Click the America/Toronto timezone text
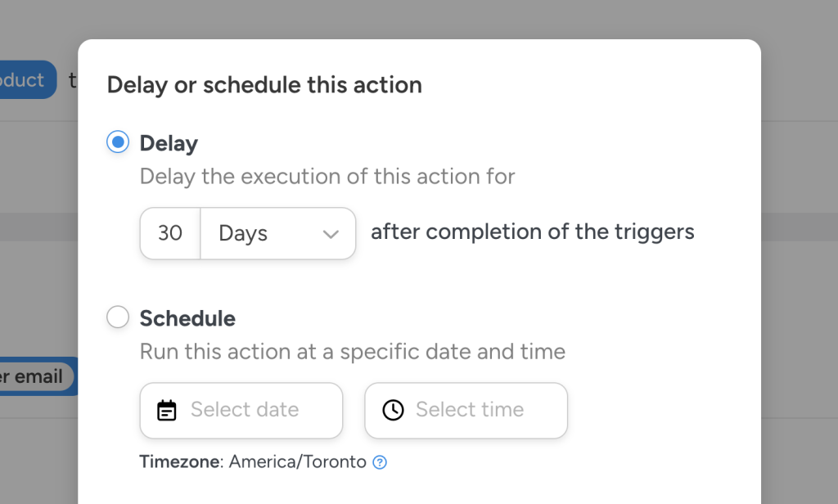This screenshot has width=838, height=504. tap(298, 461)
